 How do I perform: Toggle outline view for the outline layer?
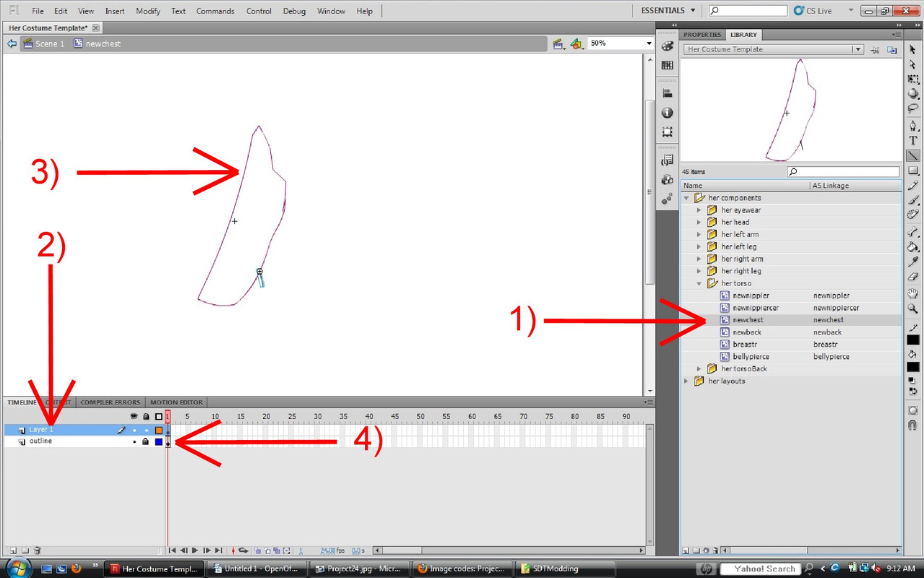(x=158, y=441)
